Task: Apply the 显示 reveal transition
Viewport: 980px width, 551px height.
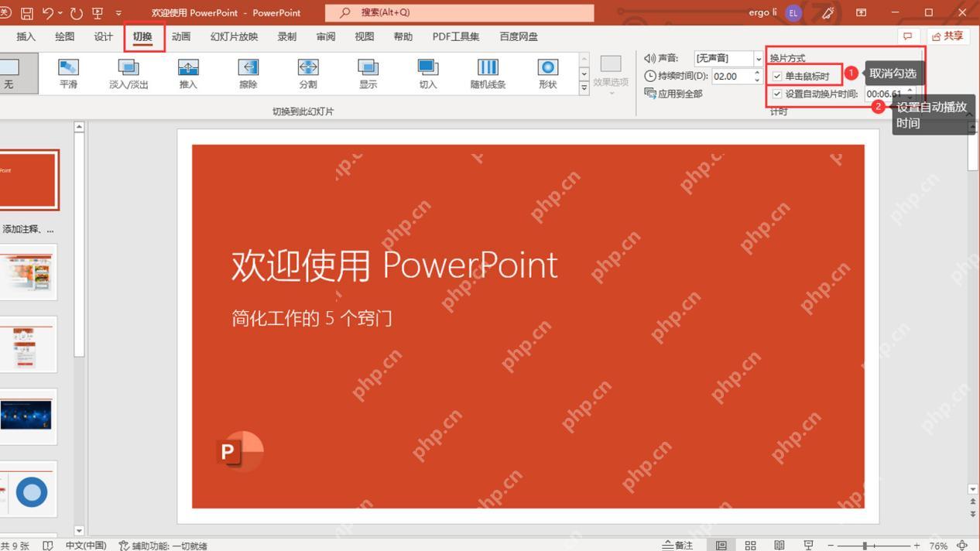Action: (x=368, y=74)
